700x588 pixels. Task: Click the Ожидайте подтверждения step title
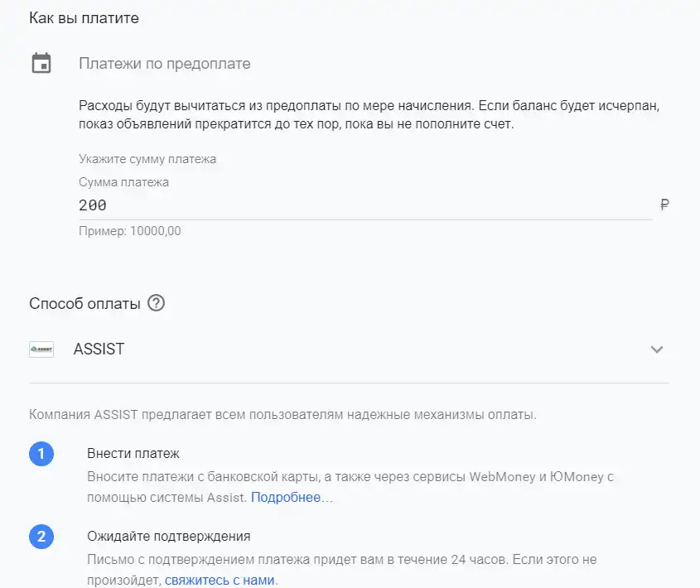[x=169, y=536]
